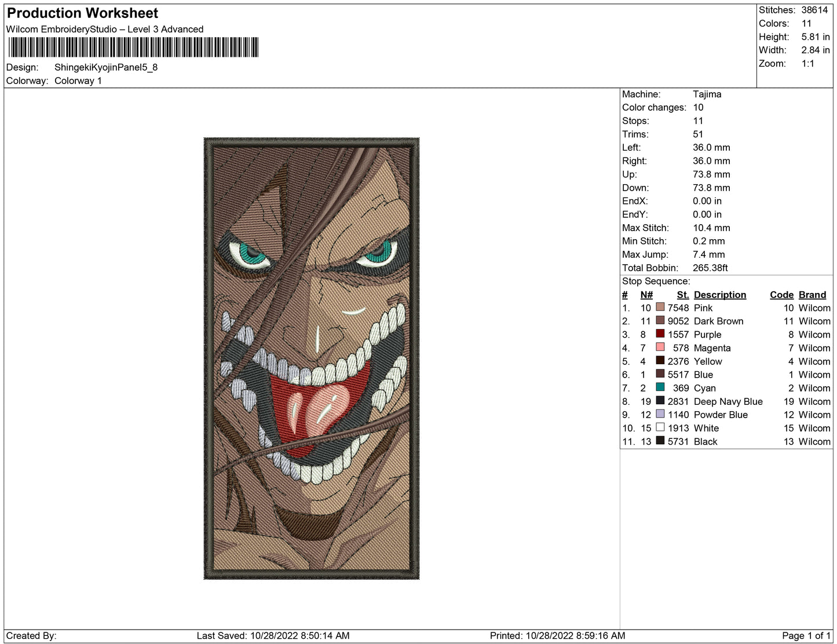Click the Pink color swatch in stop 1
The width and height of the screenshot is (837, 644).
click(660, 307)
